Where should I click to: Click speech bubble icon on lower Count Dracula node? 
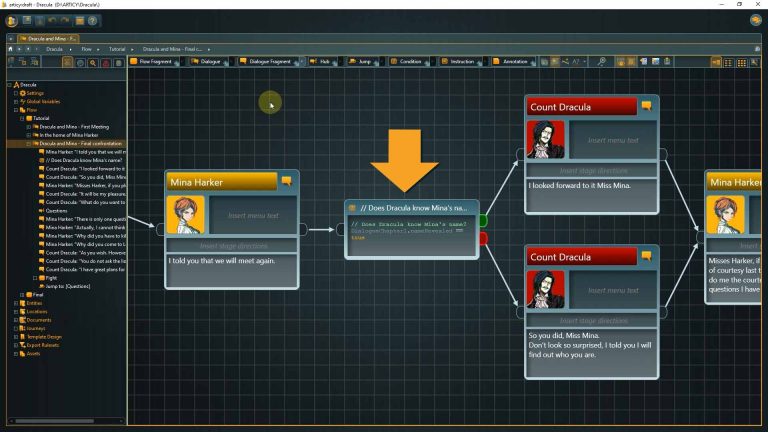(647, 256)
